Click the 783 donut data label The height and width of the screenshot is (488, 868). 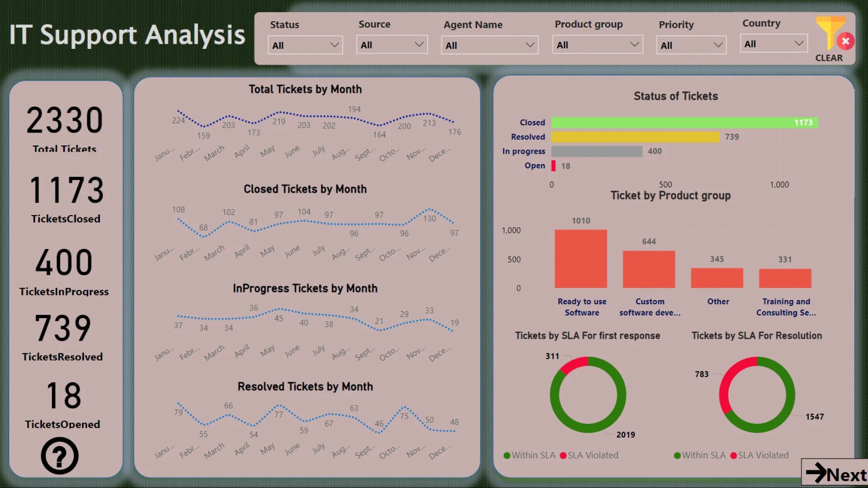[x=702, y=374]
